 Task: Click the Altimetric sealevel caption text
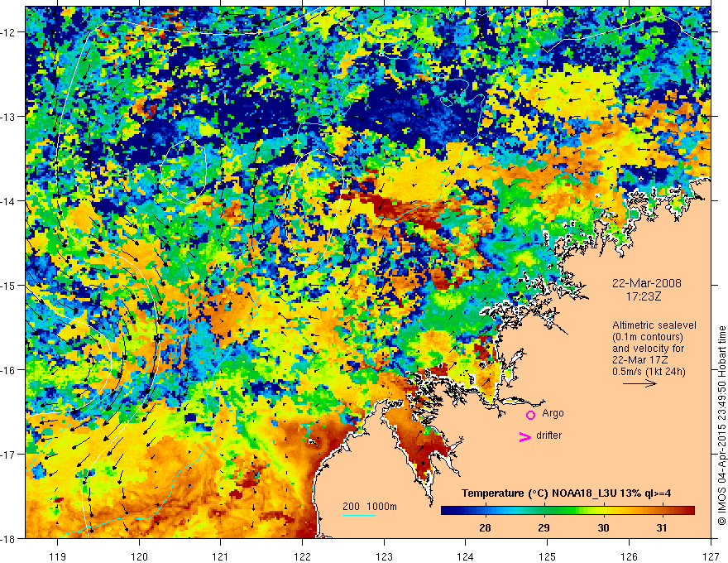click(654, 325)
